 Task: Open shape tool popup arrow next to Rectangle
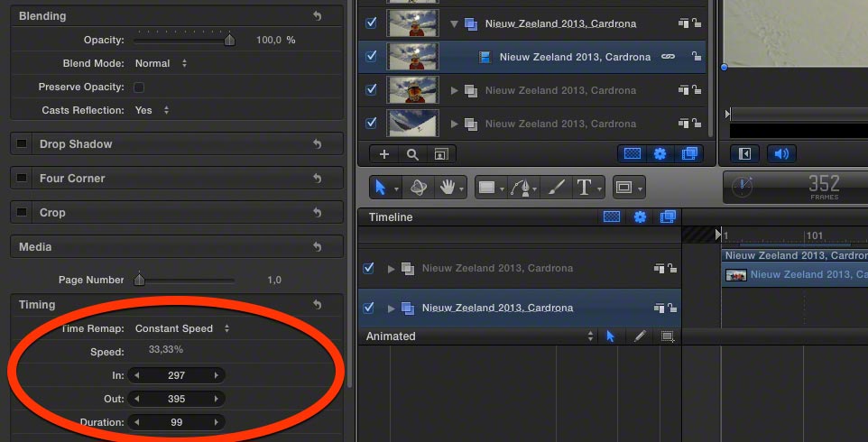pos(502,189)
